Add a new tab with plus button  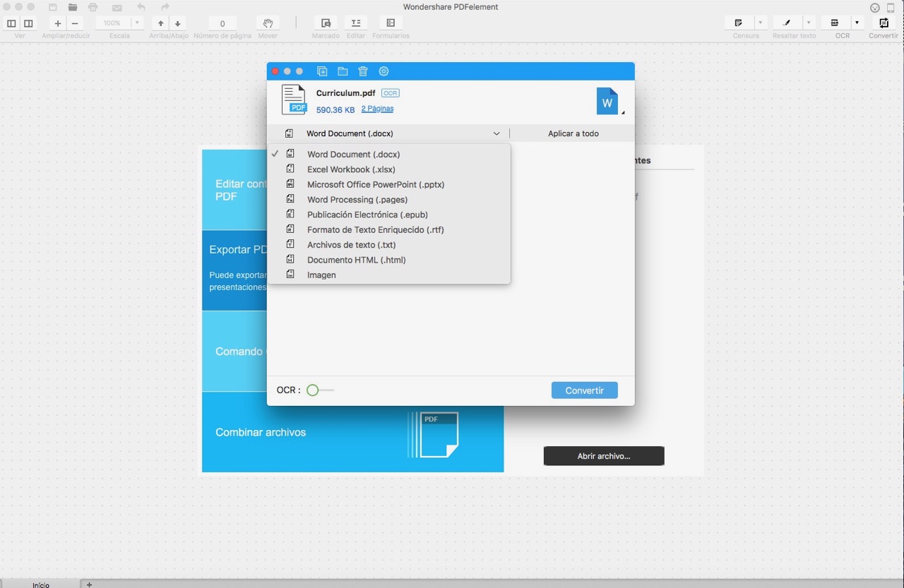[x=89, y=584]
